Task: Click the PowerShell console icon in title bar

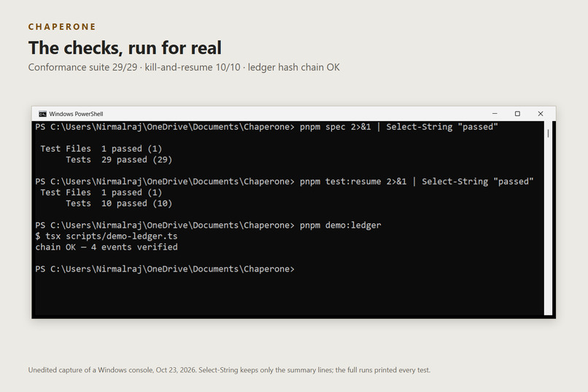Action: pos(42,114)
